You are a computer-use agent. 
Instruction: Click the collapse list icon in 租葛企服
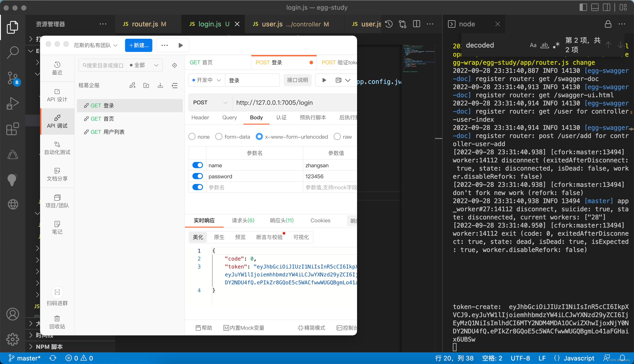point(175,86)
